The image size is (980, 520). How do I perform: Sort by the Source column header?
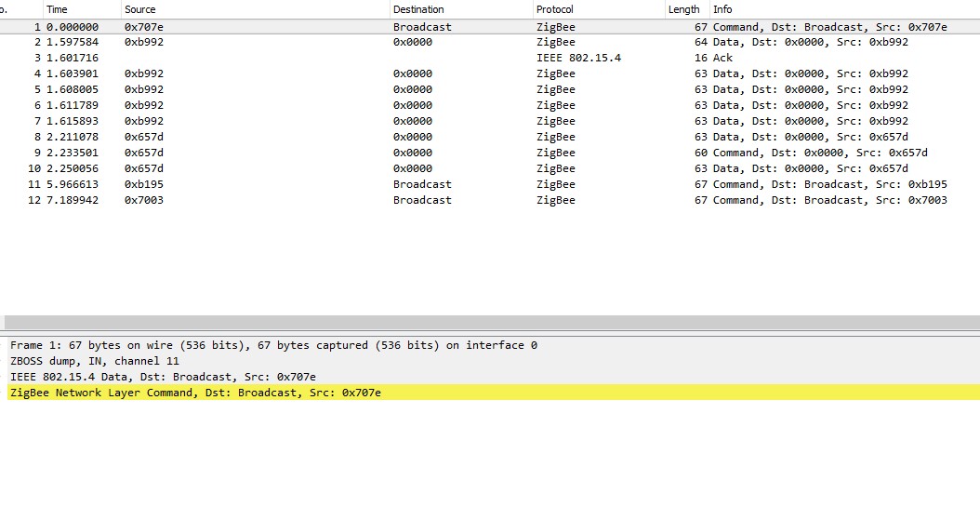[255, 9]
